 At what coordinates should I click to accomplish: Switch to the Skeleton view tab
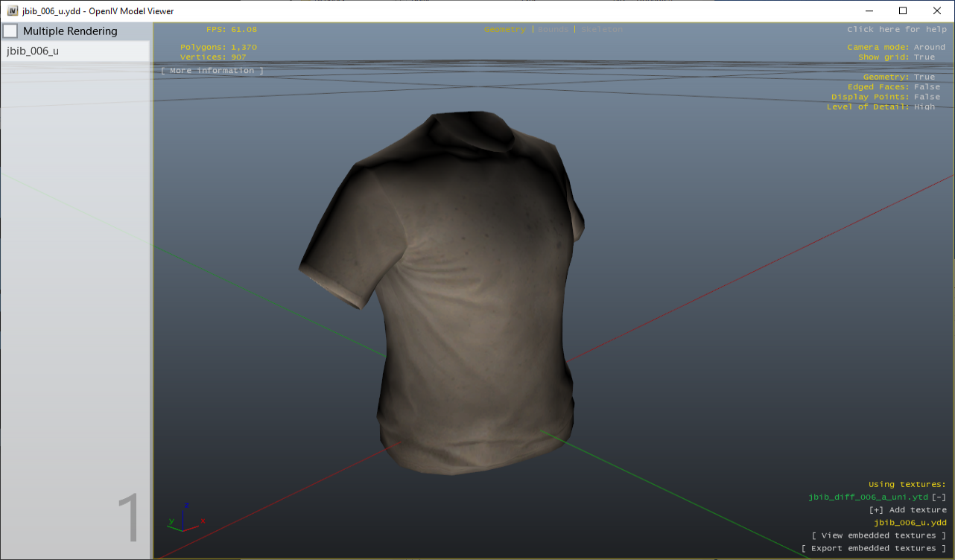pyautogui.click(x=601, y=29)
